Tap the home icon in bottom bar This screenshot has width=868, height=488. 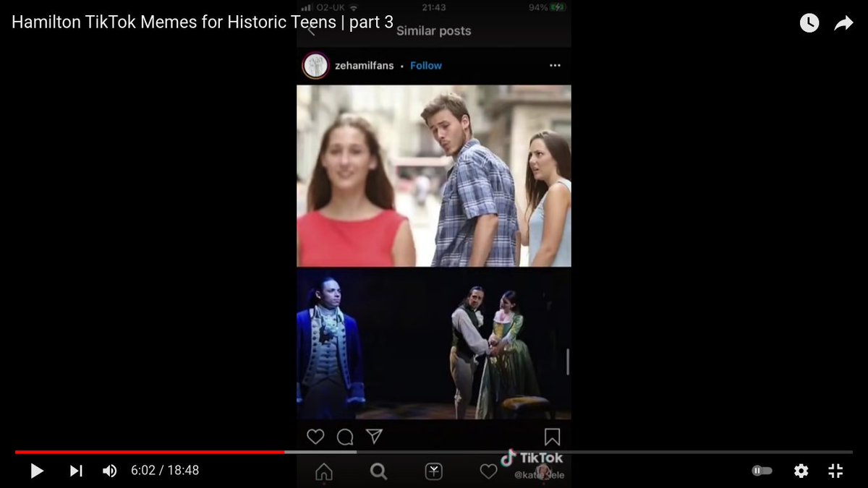click(324, 471)
